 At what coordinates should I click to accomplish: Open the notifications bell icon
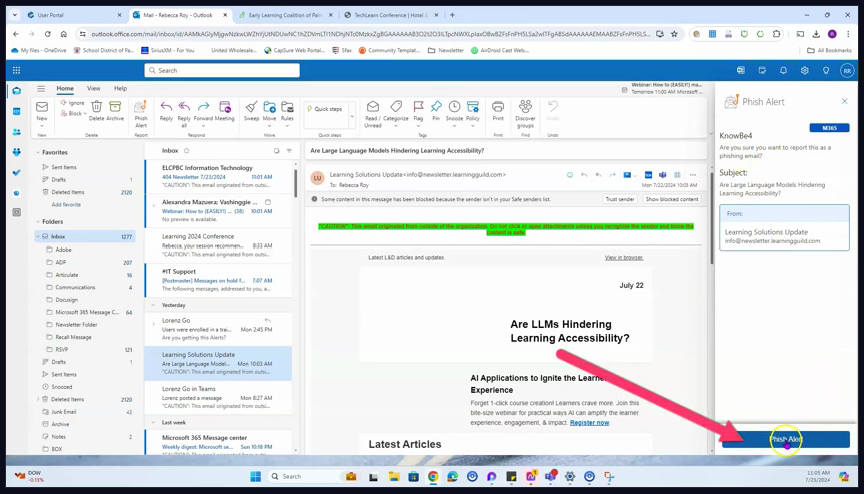(783, 70)
